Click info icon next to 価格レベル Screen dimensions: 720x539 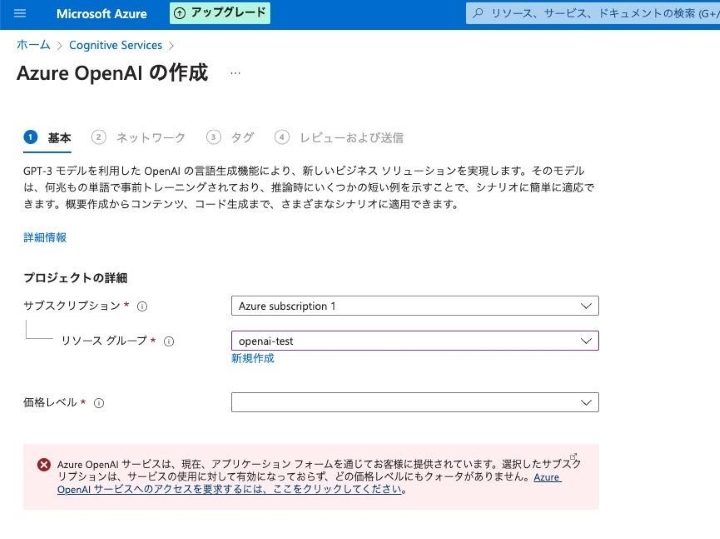click(99, 403)
